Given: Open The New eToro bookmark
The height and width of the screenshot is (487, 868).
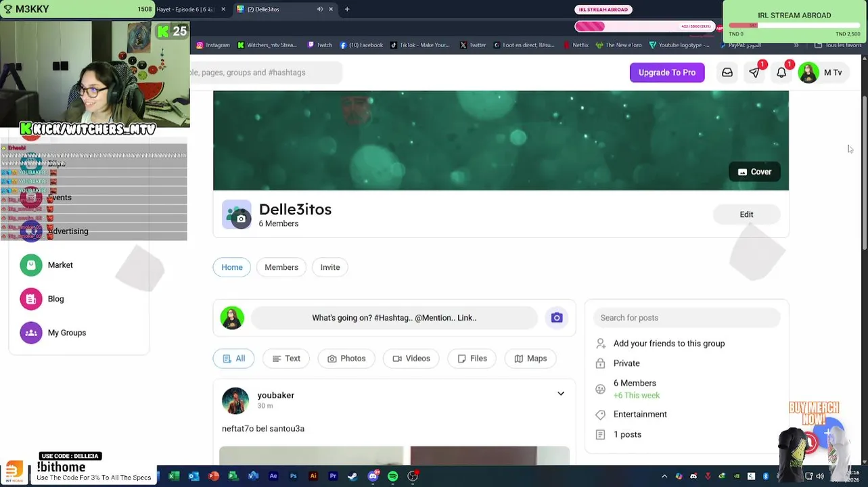Looking at the screenshot, I should tap(619, 45).
